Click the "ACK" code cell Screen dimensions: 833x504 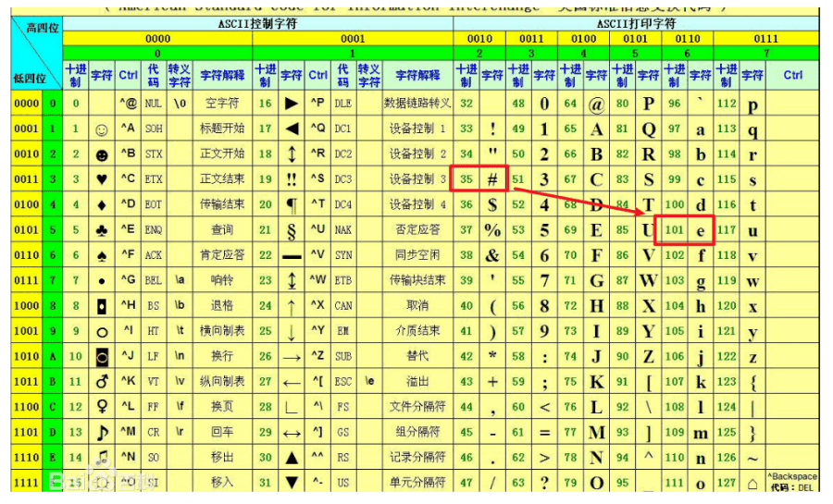coord(154,255)
